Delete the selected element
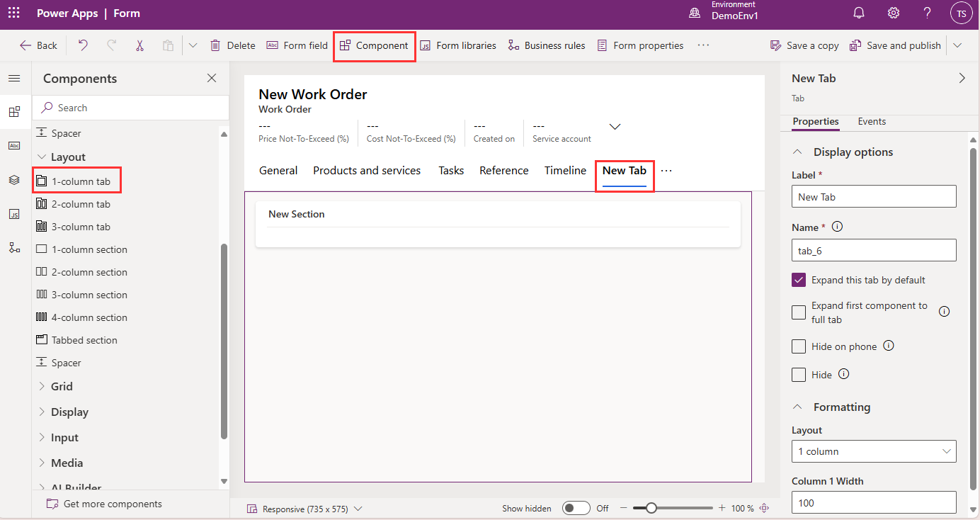The height and width of the screenshot is (520, 980). (232, 45)
